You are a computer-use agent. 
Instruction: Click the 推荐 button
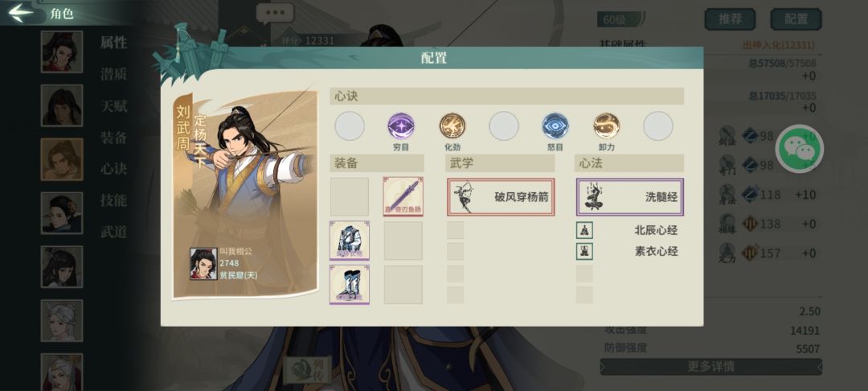[730, 19]
